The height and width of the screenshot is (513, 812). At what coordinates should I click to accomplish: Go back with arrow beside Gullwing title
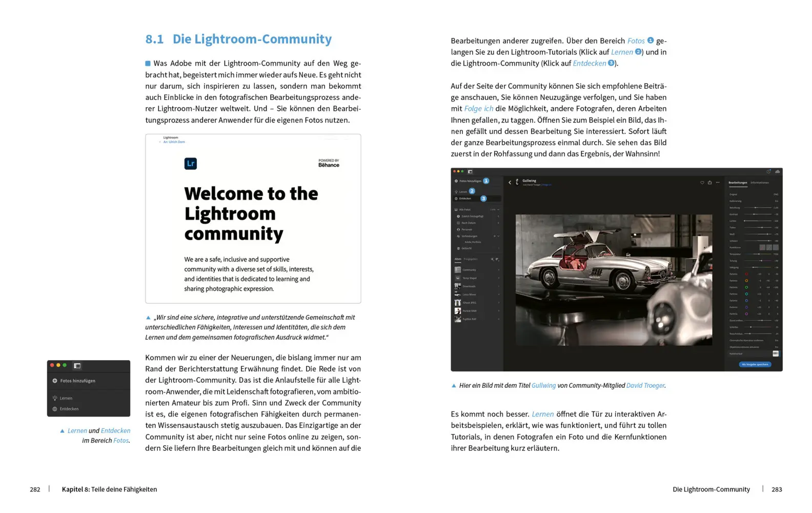click(510, 182)
